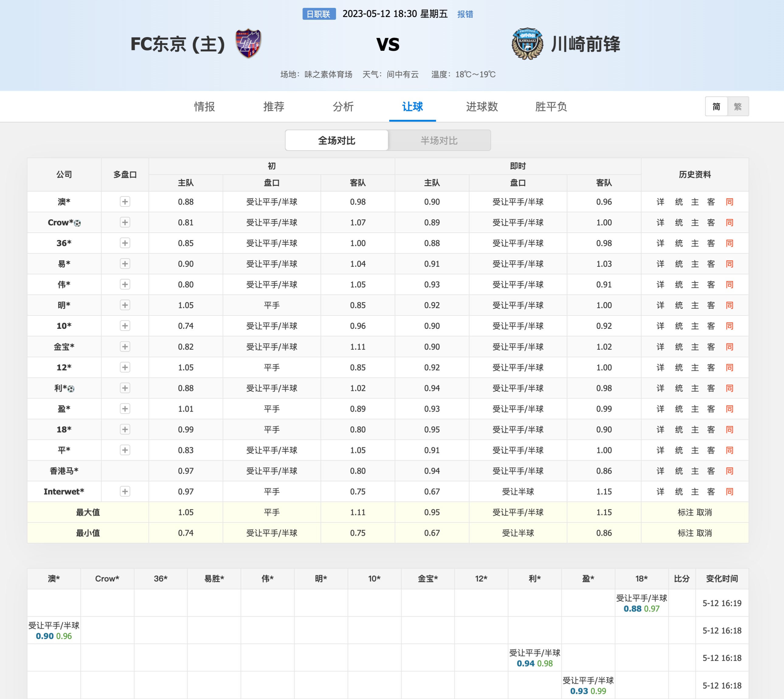Image resolution: width=784 pixels, height=699 pixels.
Task: Open the 12* row plus icon
Action: point(125,367)
